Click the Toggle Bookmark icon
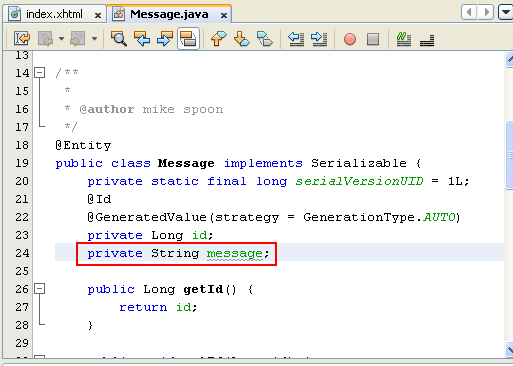This screenshot has height=366, width=513. 265,39
